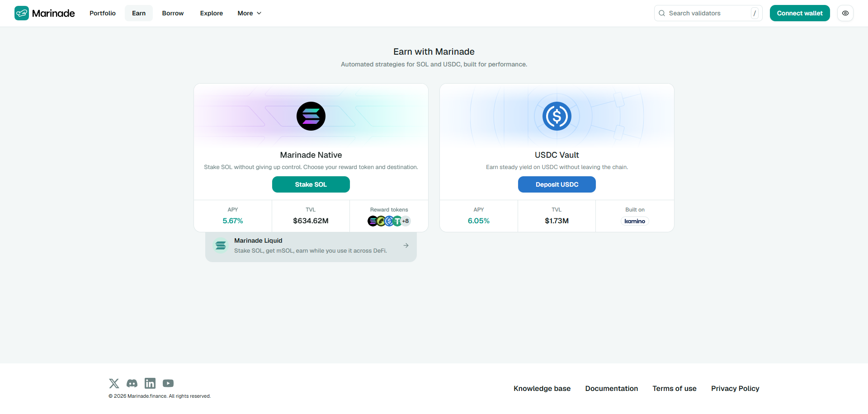Click the large USDC coin logo on USDC Vault

pos(557,116)
